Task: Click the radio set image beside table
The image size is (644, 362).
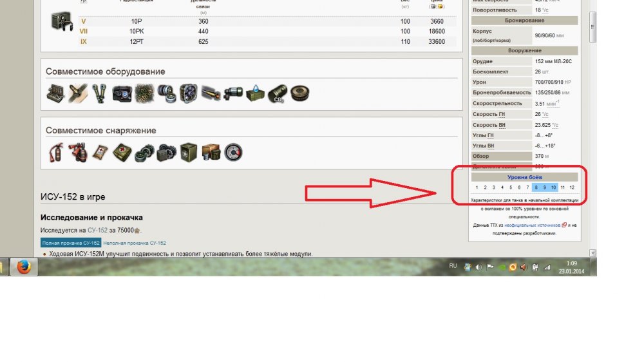Action: pos(62,21)
